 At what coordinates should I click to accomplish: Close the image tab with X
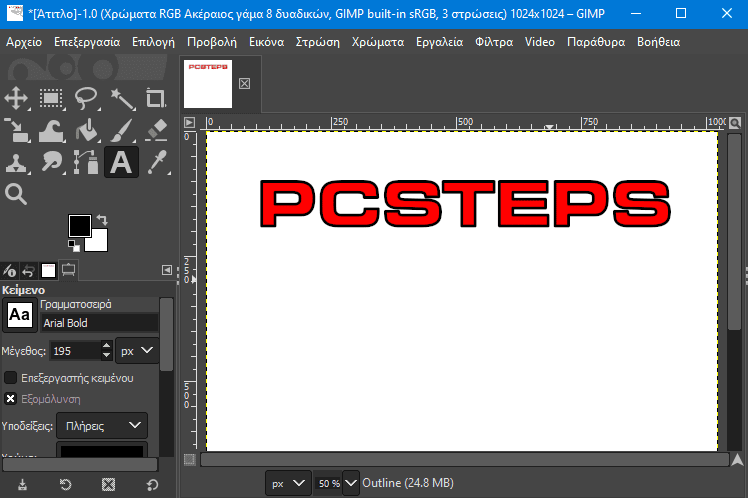244,83
